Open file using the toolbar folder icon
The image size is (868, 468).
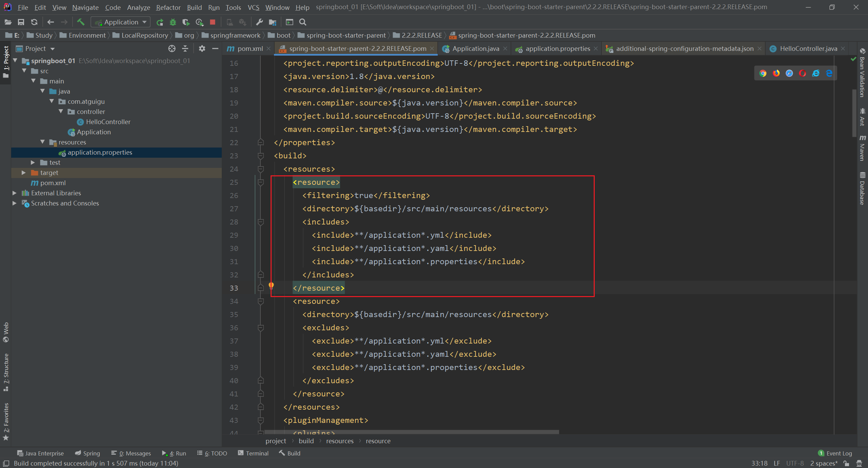(x=8, y=22)
